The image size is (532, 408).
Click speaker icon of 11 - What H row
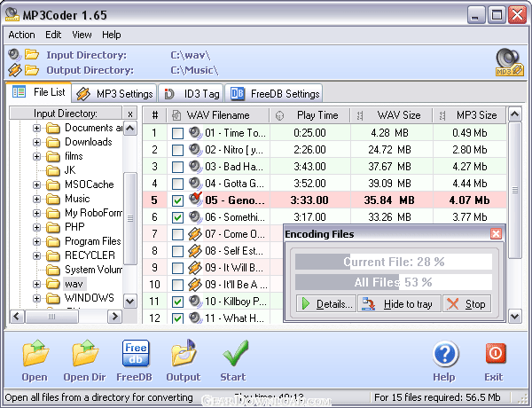(x=195, y=318)
